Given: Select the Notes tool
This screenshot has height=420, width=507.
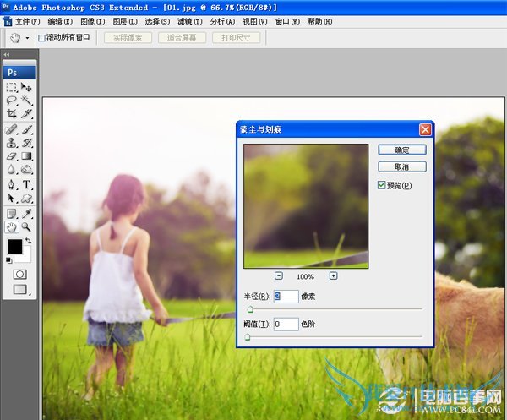Looking at the screenshot, I should click(12, 214).
